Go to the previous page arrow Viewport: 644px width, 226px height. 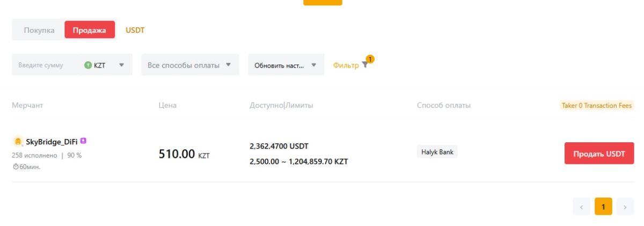(581, 207)
